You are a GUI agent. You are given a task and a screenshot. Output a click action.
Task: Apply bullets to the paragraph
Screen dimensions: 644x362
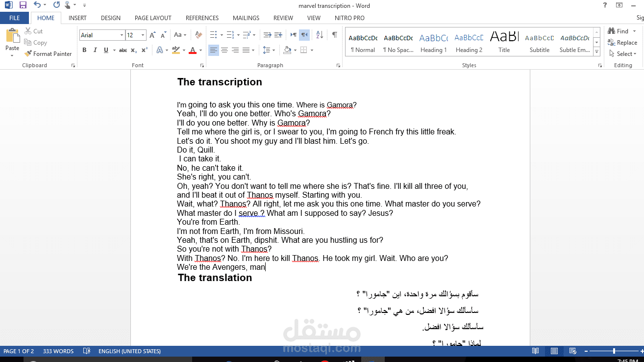[x=213, y=35]
